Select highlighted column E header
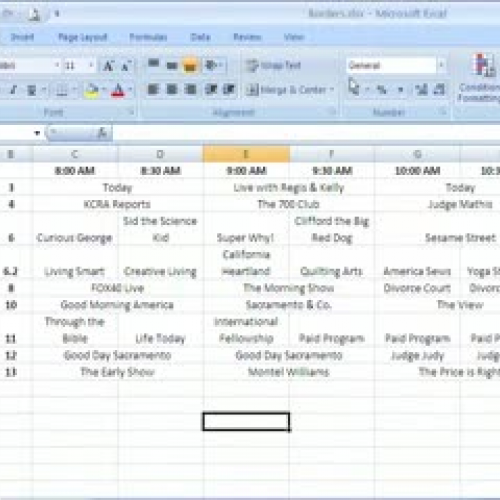The width and height of the screenshot is (500, 500). 246,154
